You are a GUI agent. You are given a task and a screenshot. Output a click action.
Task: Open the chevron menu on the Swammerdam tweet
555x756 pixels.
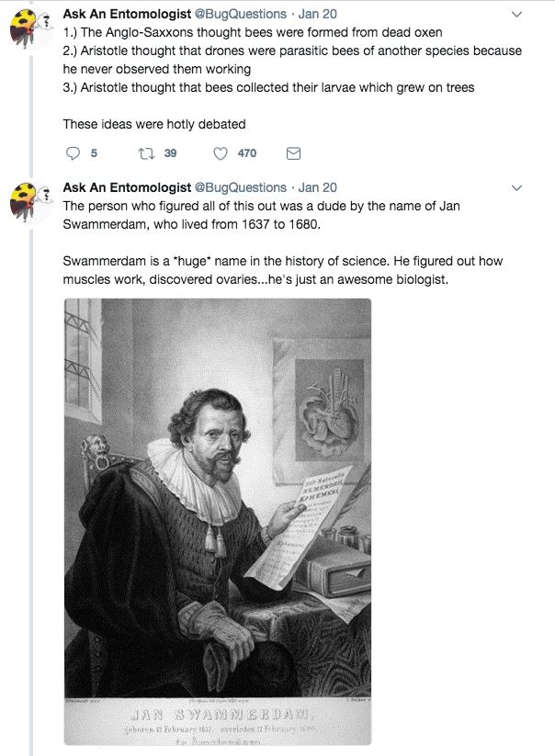(516, 188)
